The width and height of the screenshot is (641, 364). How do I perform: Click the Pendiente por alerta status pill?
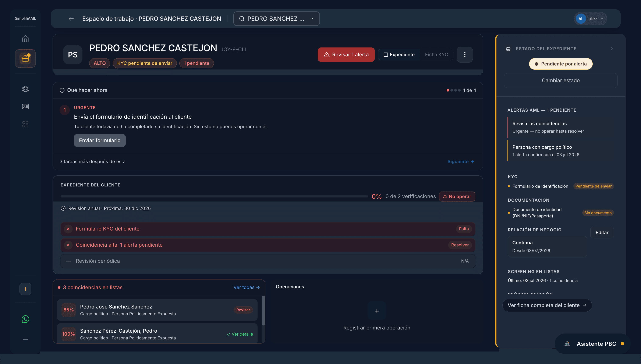560,64
